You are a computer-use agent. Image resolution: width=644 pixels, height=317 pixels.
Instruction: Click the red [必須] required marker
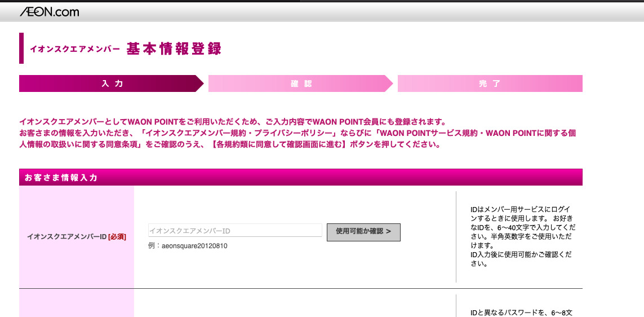[117, 236]
